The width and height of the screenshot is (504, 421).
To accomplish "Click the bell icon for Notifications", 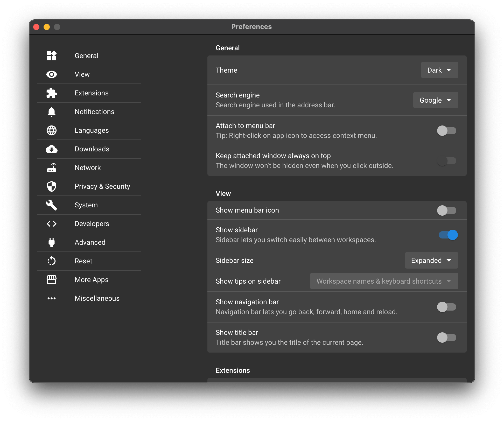I will [x=52, y=112].
